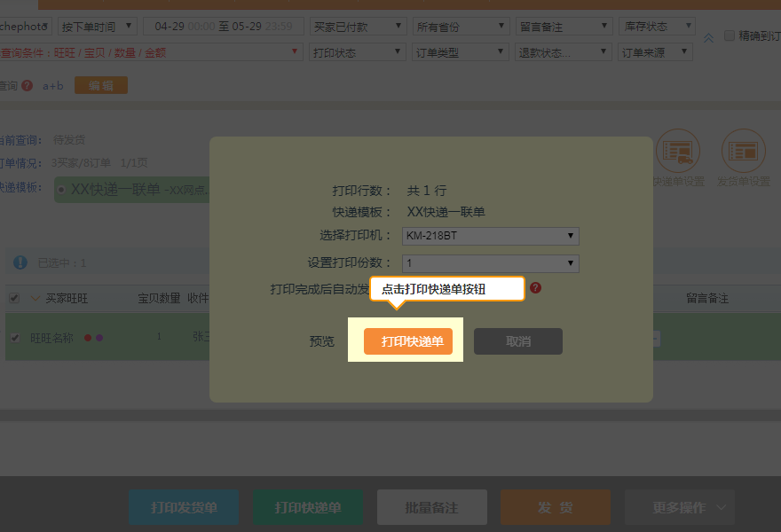Image resolution: width=781 pixels, height=532 pixels.
Task: Open the 设置打印份数 copies dropdown
Action: (x=490, y=263)
